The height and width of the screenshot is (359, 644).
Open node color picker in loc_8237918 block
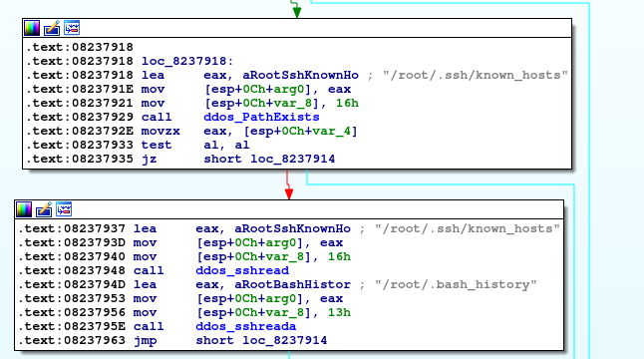32,28
